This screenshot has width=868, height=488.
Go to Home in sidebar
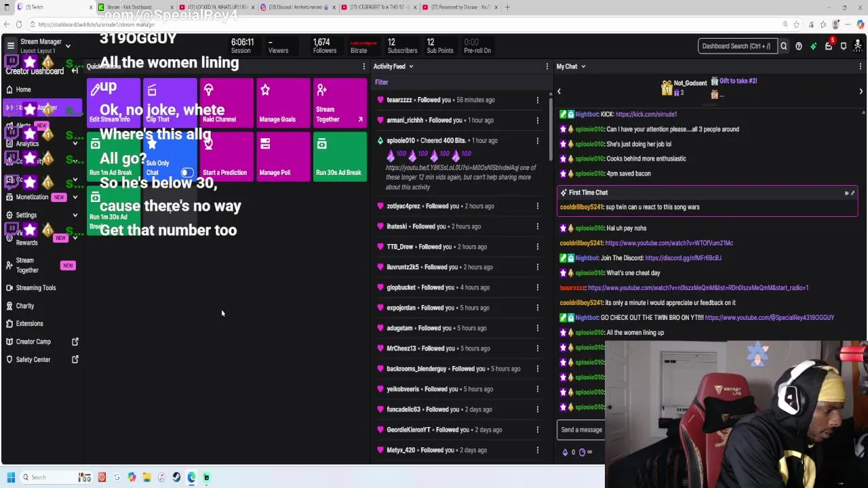pyautogui.click(x=42, y=89)
